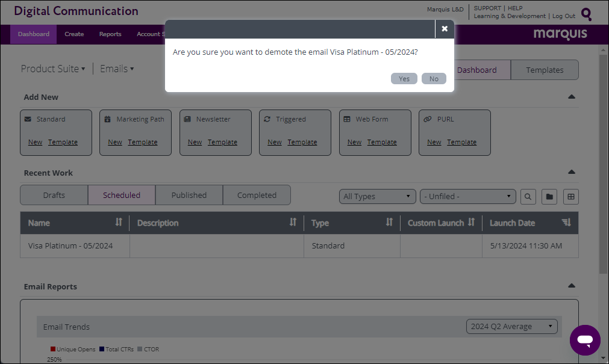609x364 pixels.
Task: Toggle Total CTRs legend swatch
Action: tap(102, 349)
